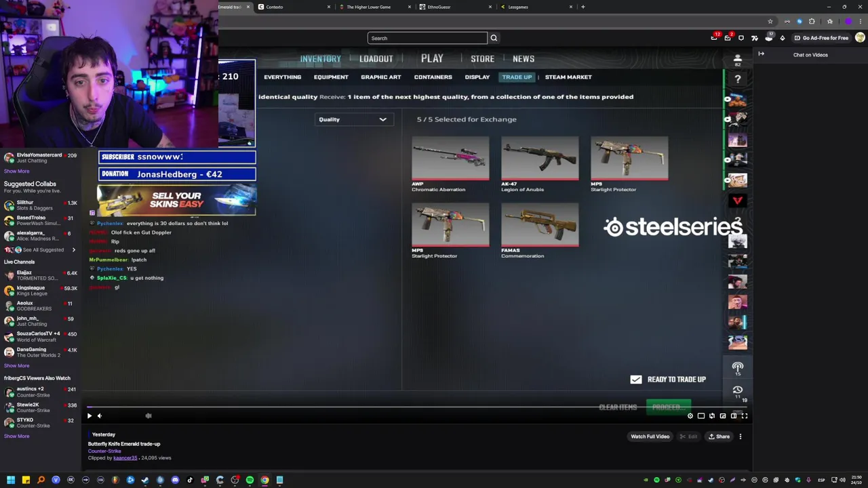Expand the Quality dropdown
The height and width of the screenshot is (488, 868).
pyautogui.click(x=353, y=119)
